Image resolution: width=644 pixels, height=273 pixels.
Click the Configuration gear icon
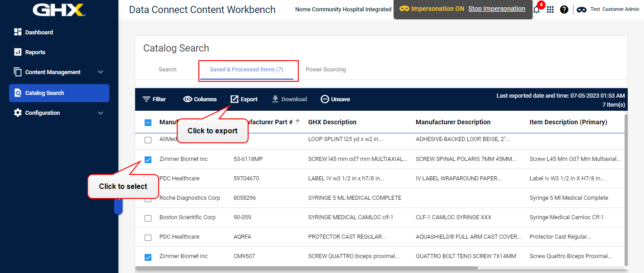18,113
